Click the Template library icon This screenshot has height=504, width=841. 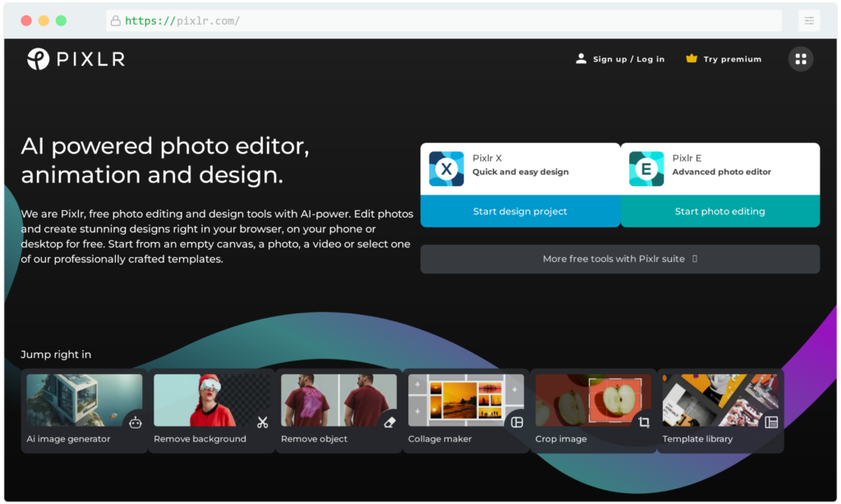(x=770, y=423)
